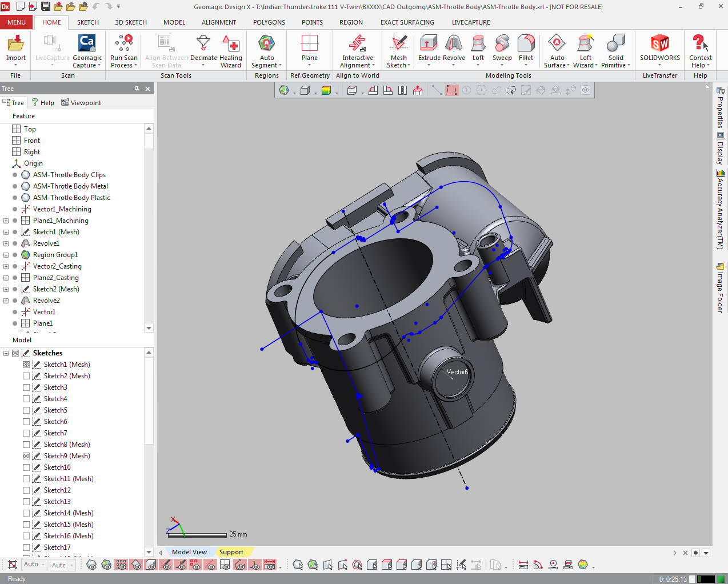Toggle visibility checkbox for Sketch17
728x584 pixels.
[x=26, y=547]
